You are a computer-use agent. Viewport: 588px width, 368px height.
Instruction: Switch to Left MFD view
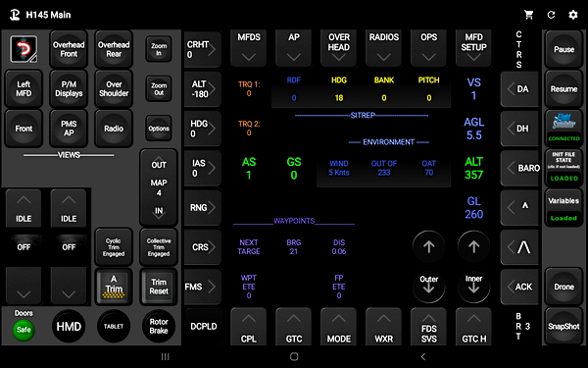tap(24, 89)
